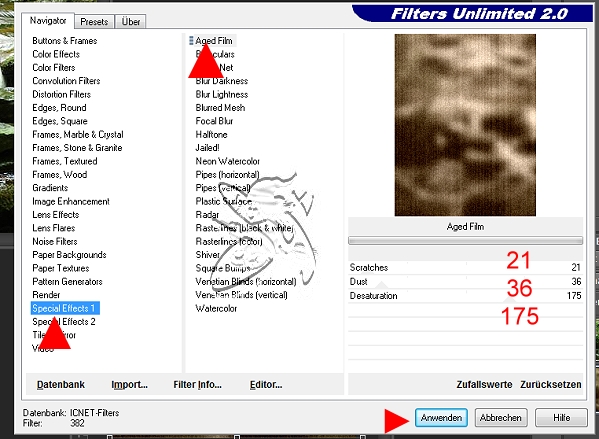Choose the Blur Darkness filter
The width and height of the screenshot is (599, 439).
coord(222,81)
